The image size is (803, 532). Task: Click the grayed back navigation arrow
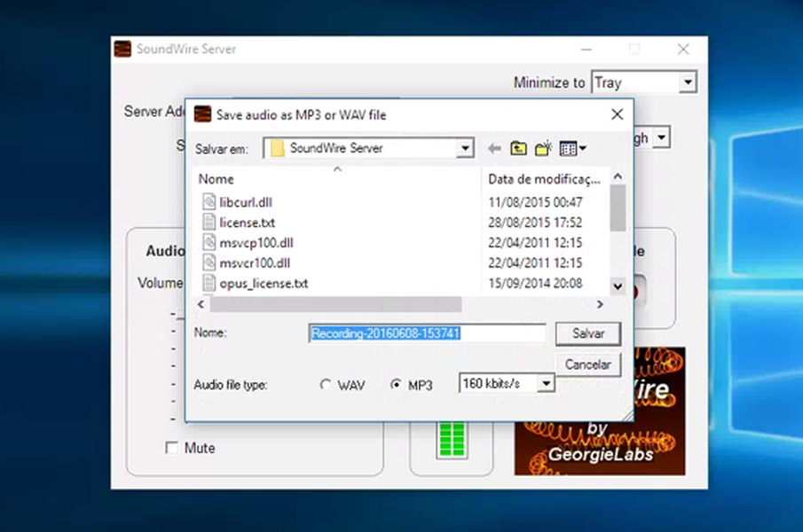pos(494,148)
